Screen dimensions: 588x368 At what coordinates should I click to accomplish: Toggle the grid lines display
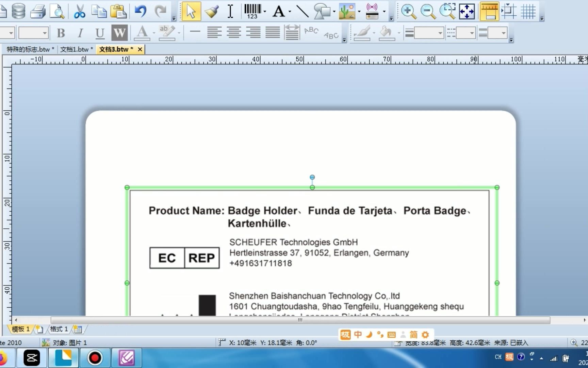528,11
